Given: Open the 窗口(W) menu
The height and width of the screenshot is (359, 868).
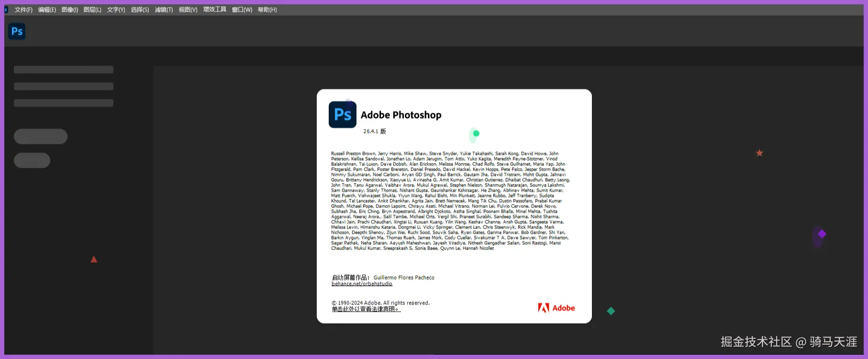Looking at the screenshot, I should pyautogui.click(x=242, y=10).
